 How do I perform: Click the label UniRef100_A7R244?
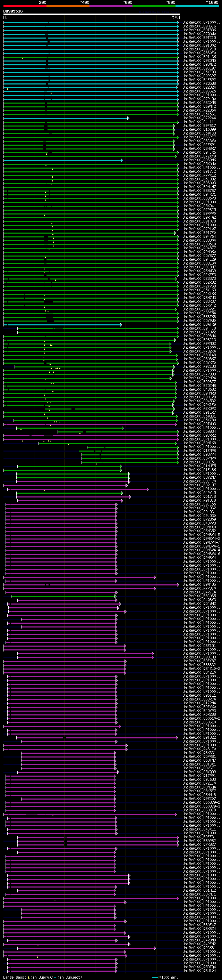coord(199,118)
